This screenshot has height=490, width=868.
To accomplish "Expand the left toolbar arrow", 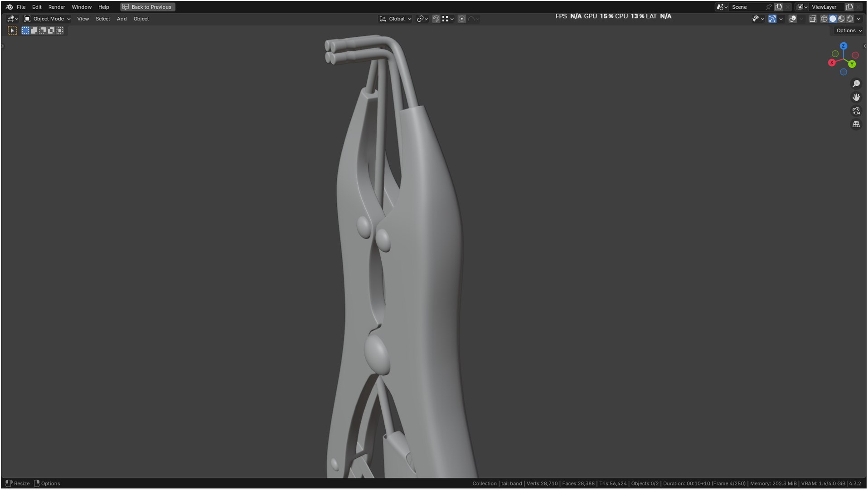I will pyautogui.click(x=3, y=46).
